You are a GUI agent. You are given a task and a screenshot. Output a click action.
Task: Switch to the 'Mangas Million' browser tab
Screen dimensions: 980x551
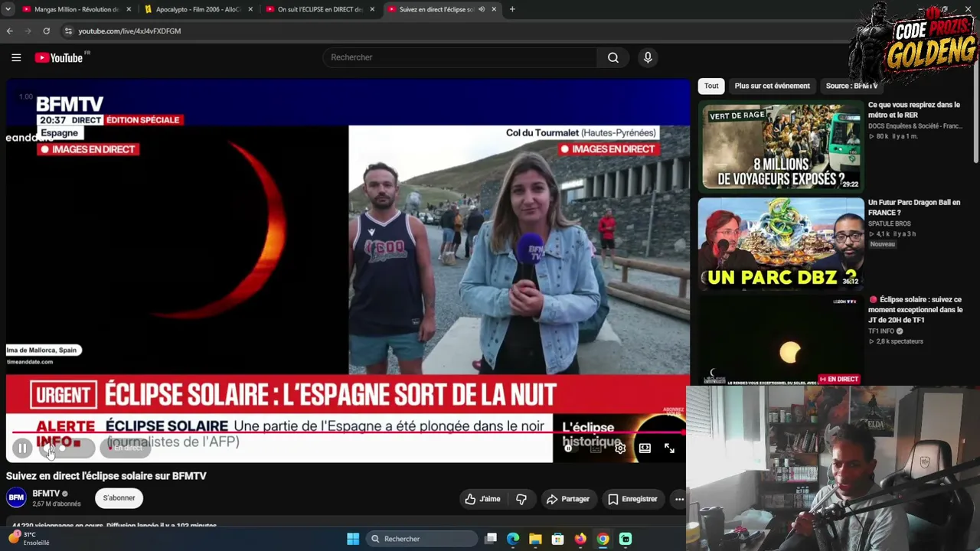77,9
